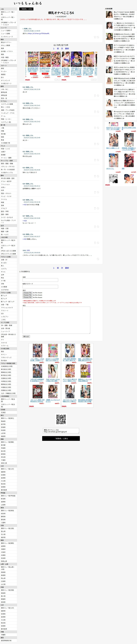Click the 本文 message textarea
Image resolution: width=137 pixels, height=644 pixels.
tap(56, 320)
